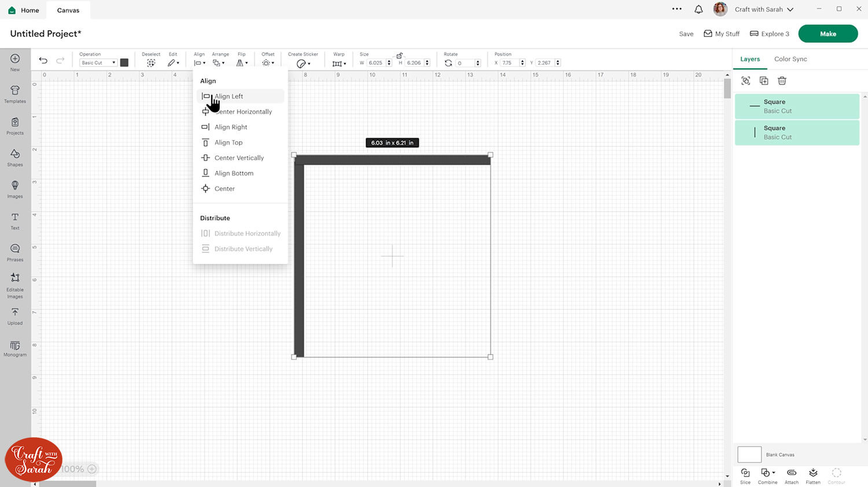Open the Images library
The image size is (868, 487).
click(x=15, y=189)
